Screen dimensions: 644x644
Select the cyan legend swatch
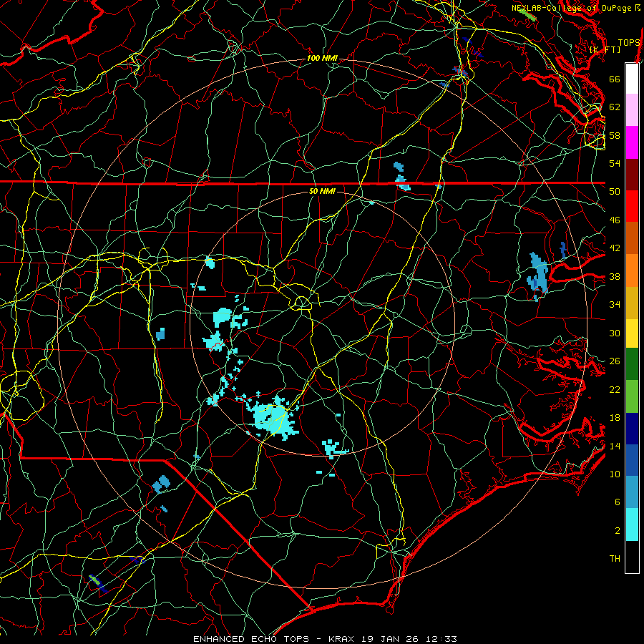(x=632, y=525)
